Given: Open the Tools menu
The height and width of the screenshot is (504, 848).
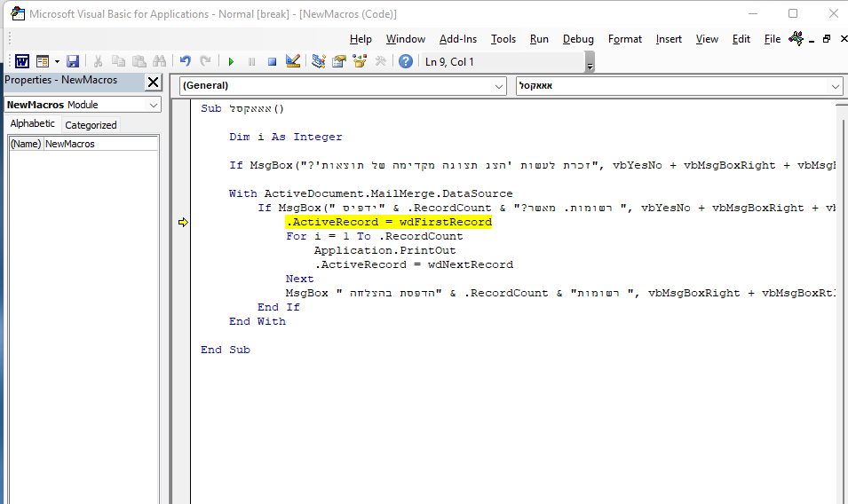Looking at the screenshot, I should pos(503,39).
